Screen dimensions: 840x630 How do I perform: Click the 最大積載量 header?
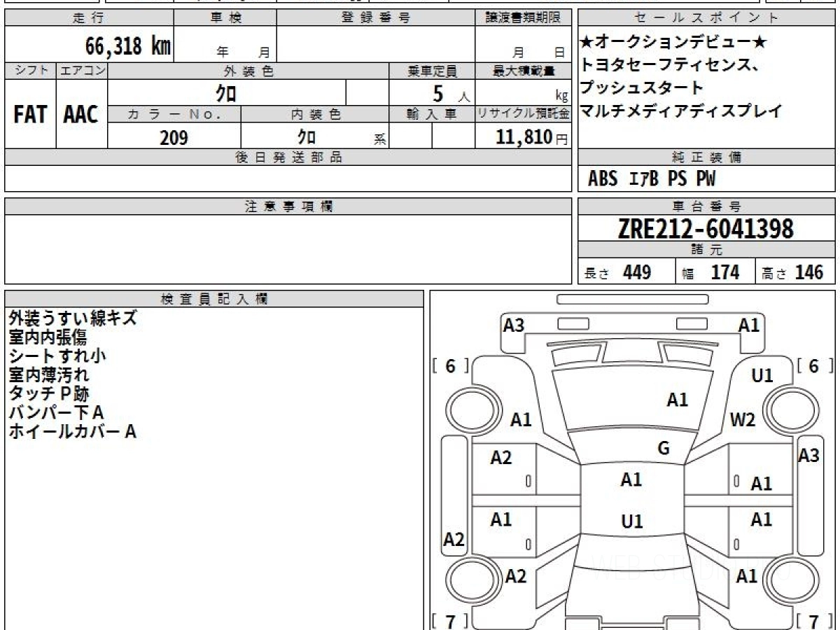tap(523, 71)
